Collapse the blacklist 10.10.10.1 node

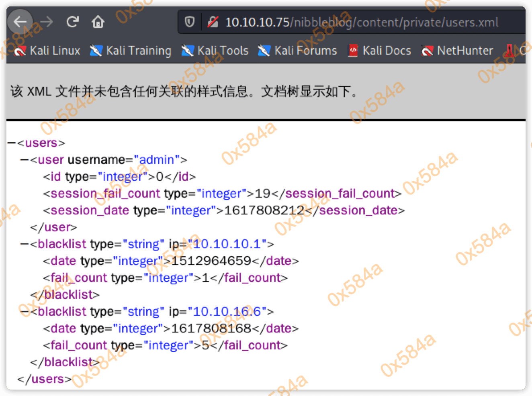(x=25, y=244)
